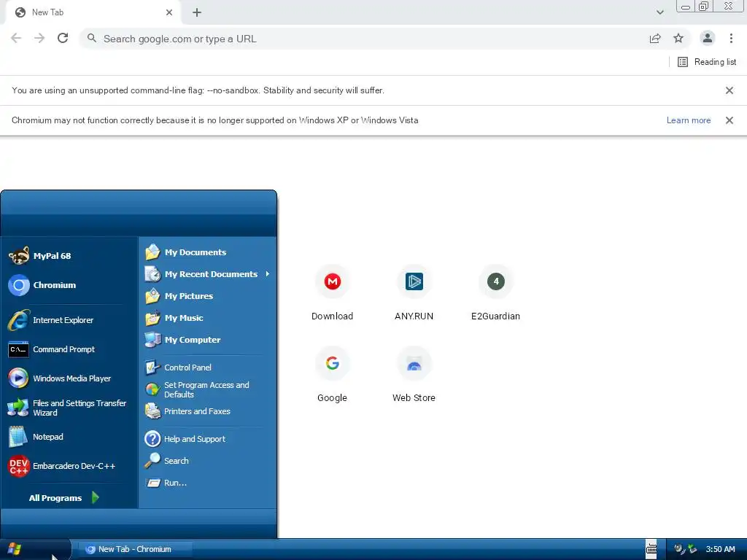Open My Pictures folder
The width and height of the screenshot is (747, 560).
pos(208,296)
